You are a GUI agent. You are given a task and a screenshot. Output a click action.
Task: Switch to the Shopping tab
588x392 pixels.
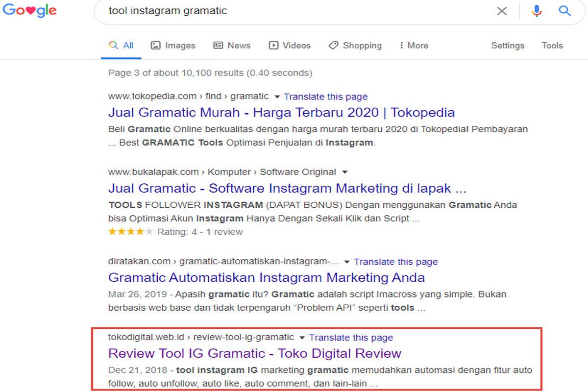355,46
